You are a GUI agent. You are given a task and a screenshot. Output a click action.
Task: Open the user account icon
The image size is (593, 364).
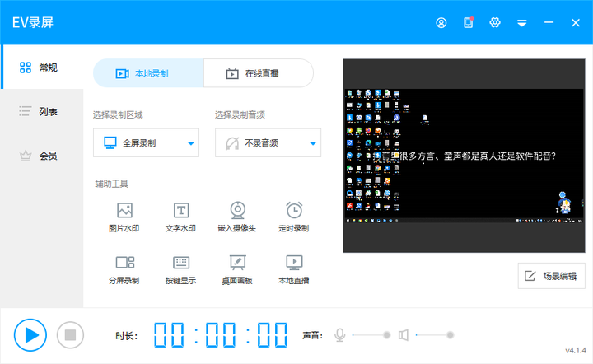[441, 23]
